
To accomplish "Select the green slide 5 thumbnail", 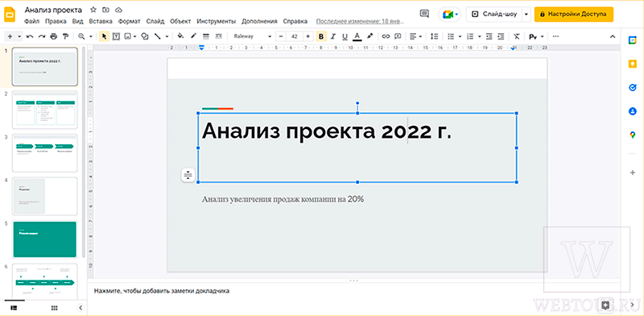I will [x=45, y=239].
